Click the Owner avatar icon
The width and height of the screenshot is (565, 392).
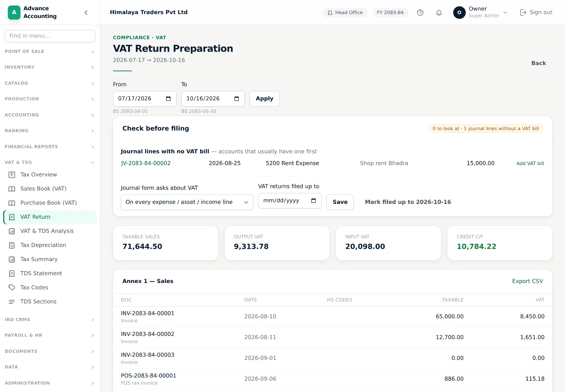(x=459, y=12)
